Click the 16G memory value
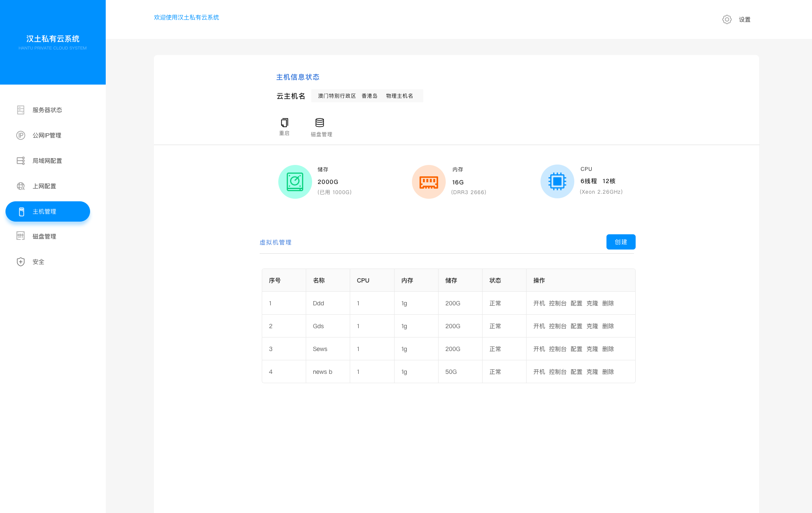 point(458,182)
